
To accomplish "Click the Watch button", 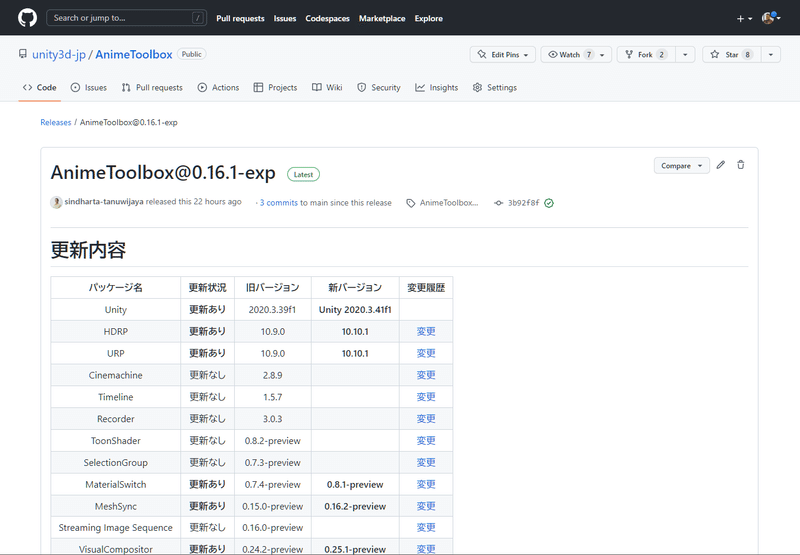I will click(570, 55).
